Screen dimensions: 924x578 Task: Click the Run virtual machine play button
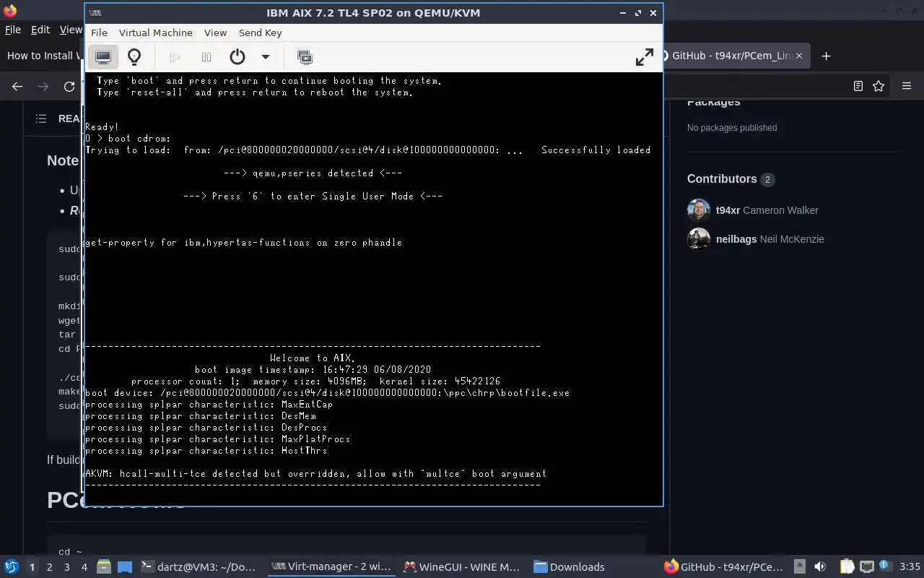click(175, 57)
